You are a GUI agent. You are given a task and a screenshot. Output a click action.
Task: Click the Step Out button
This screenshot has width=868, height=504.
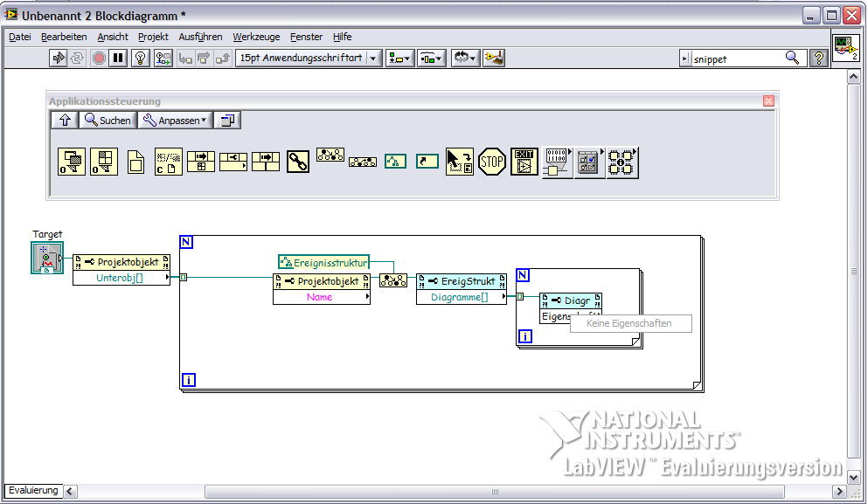coord(223,59)
